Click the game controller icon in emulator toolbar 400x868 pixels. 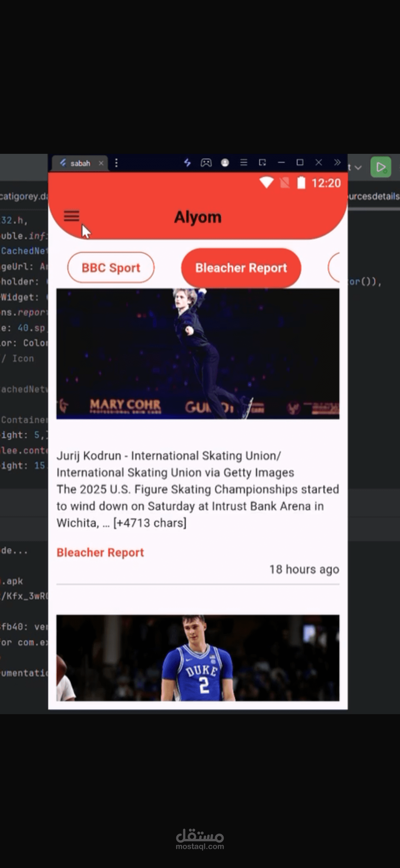click(206, 163)
